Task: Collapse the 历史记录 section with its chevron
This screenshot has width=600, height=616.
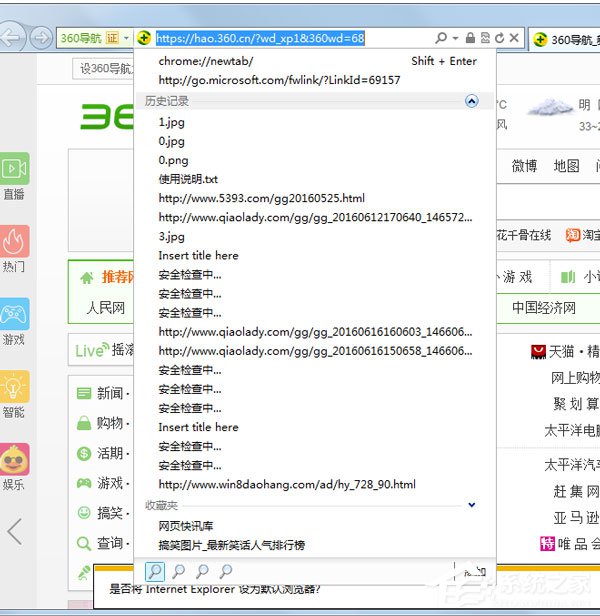Action: click(x=472, y=101)
